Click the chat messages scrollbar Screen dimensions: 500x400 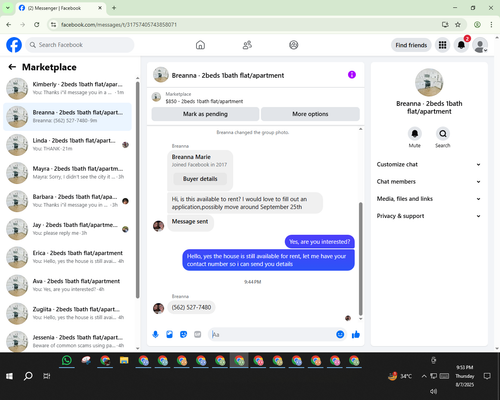360,258
